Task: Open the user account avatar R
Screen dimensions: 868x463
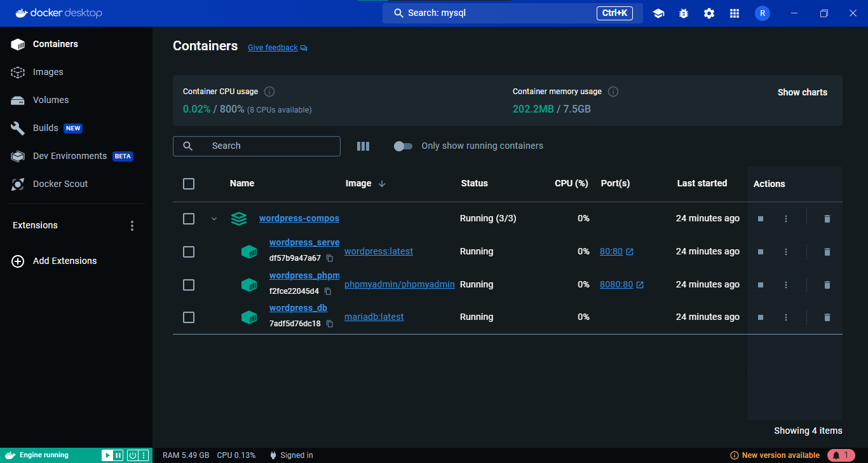Action: pos(763,13)
